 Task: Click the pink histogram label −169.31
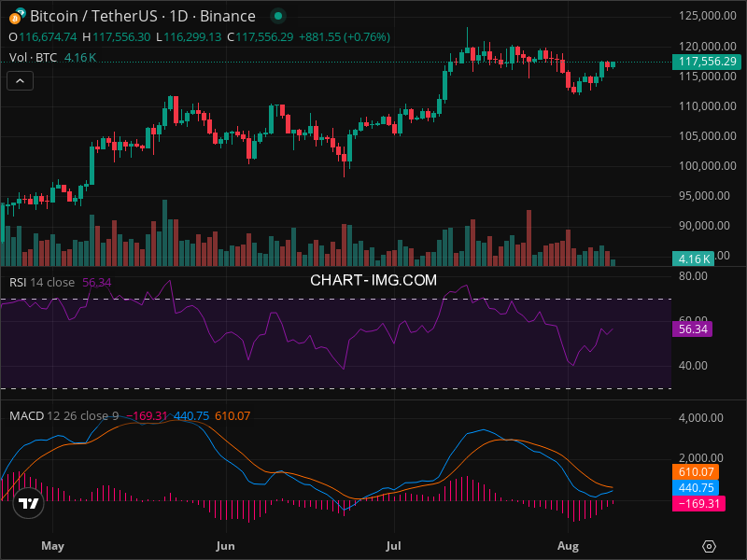pos(698,503)
